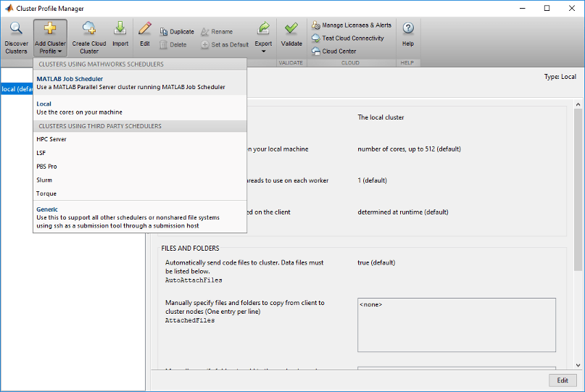Expand the Export dropdown arrow
This screenshot has height=392, width=585.
click(x=263, y=51)
